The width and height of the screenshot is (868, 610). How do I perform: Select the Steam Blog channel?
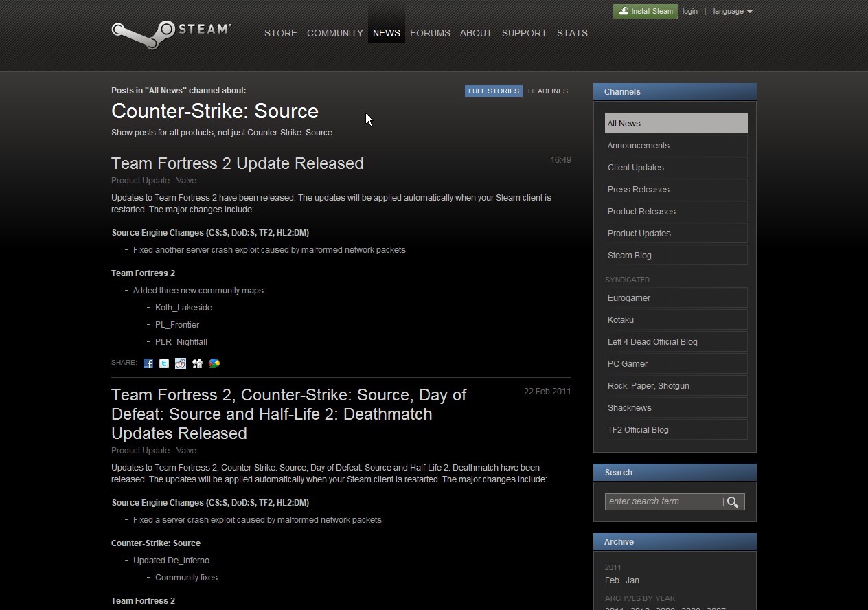tap(676, 256)
